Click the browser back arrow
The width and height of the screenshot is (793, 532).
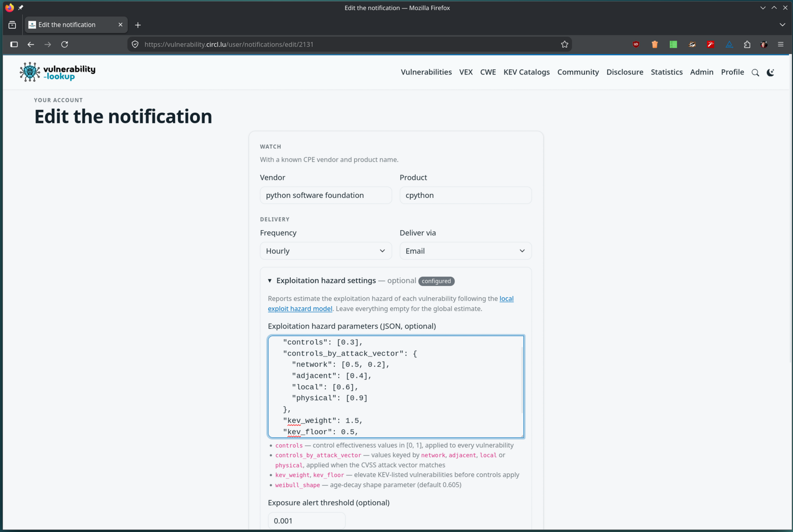tap(31, 44)
